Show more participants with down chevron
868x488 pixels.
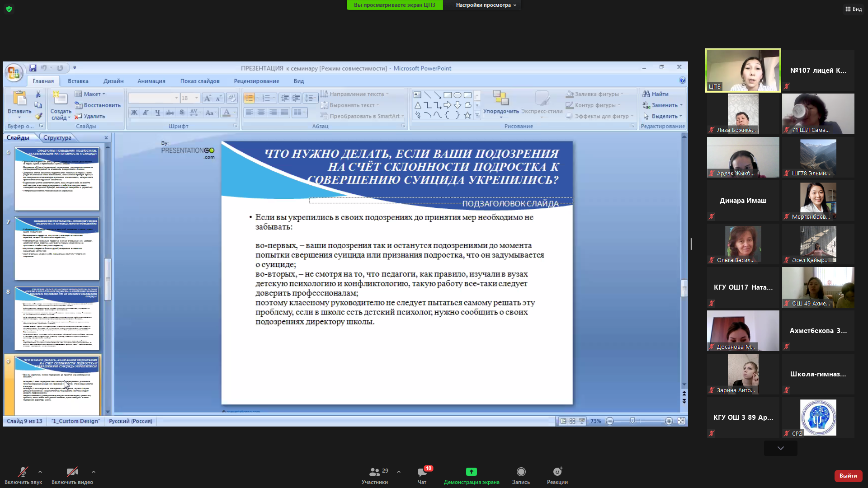[780, 448]
